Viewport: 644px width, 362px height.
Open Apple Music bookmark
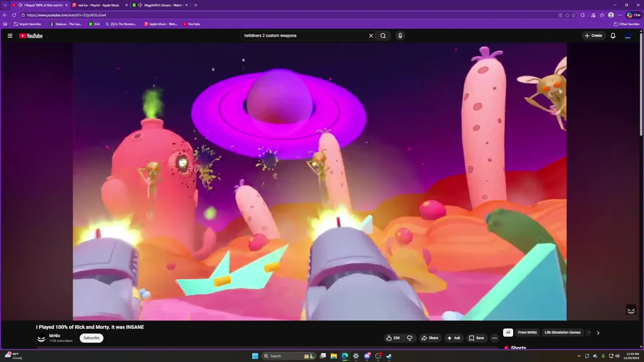[160, 24]
